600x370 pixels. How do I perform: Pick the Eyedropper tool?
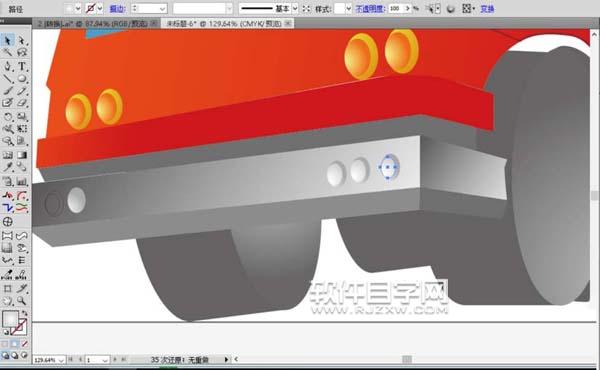(8, 167)
